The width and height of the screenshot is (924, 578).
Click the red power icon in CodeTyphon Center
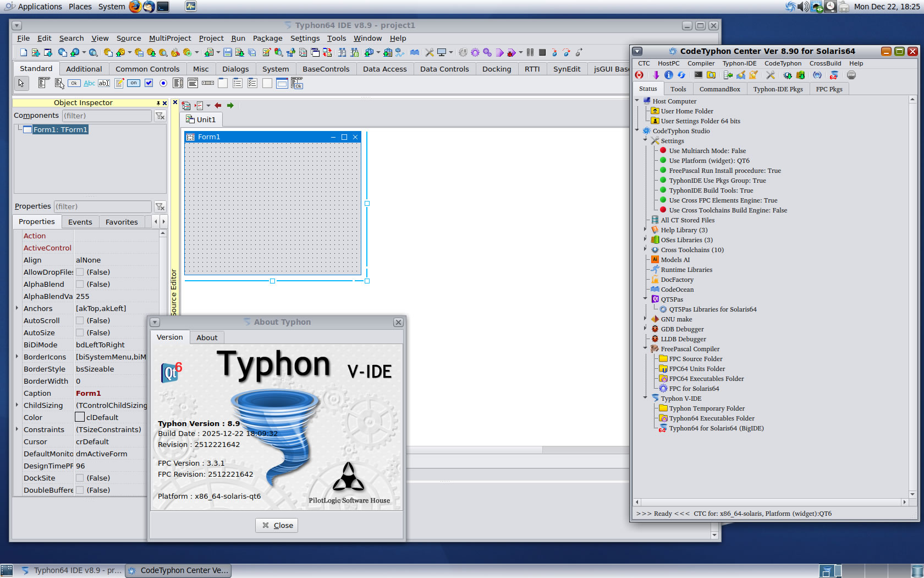click(x=639, y=75)
